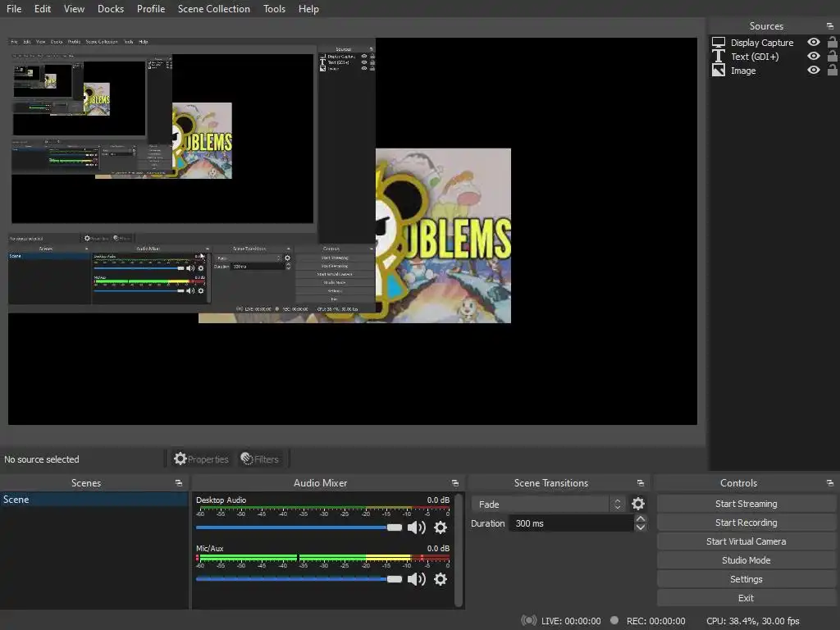The image size is (840, 630).
Task: Mute Desktop Audio with speaker icon
Action: (416, 527)
